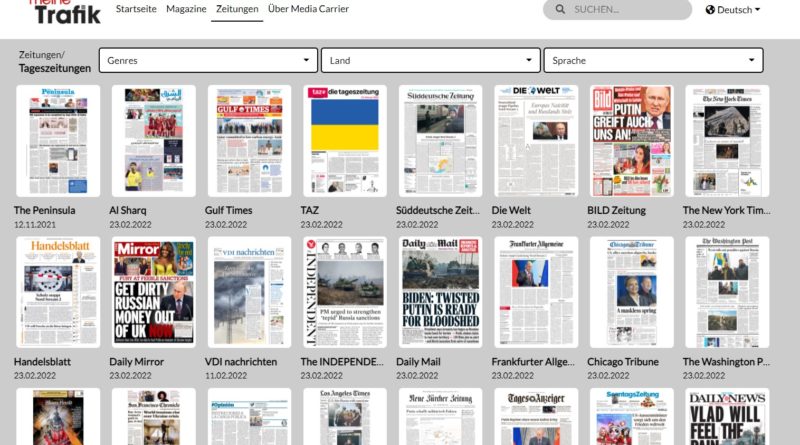This screenshot has width=800, height=445.
Task: Open Frankfurter Allgemeine cover thumbnail
Action: (536, 292)
